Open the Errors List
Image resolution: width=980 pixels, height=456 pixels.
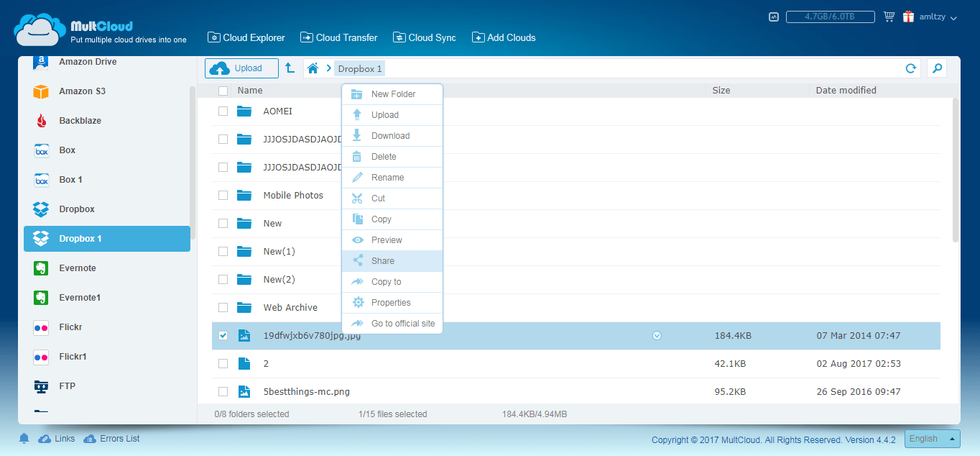111,439
